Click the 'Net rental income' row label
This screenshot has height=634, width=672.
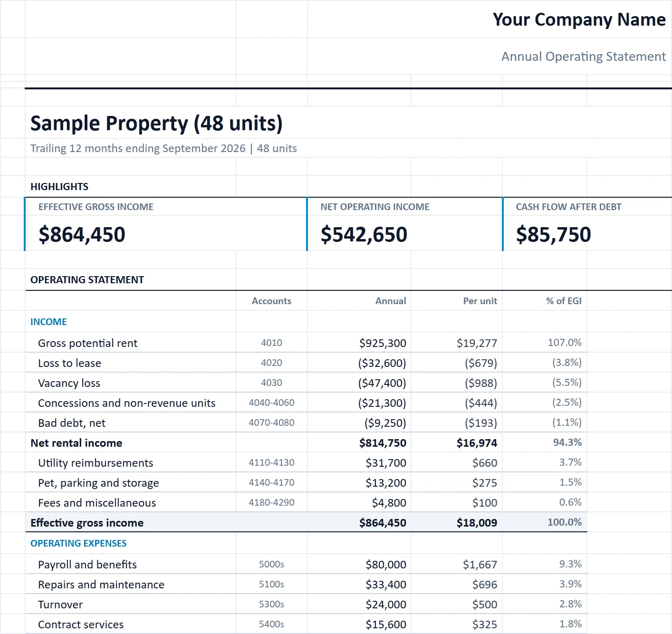point(76,443)
